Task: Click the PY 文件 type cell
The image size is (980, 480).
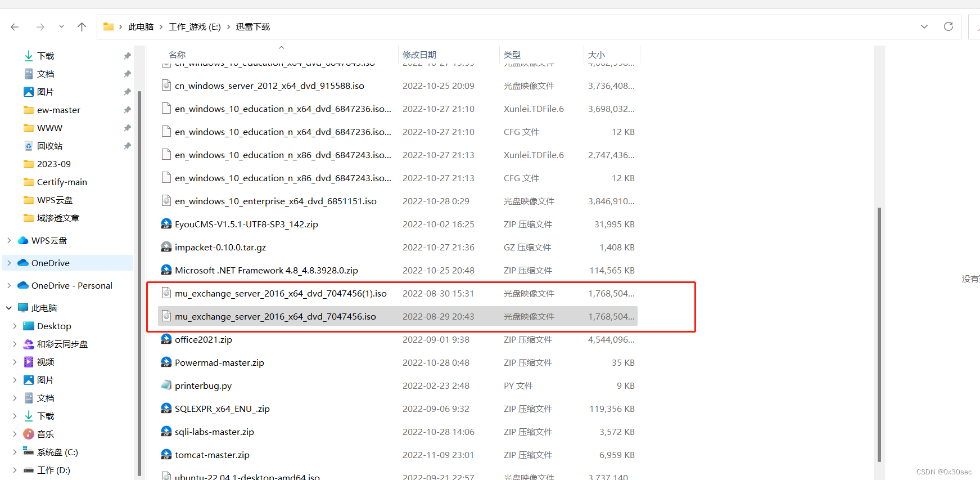Action: [x=518, y=385]
